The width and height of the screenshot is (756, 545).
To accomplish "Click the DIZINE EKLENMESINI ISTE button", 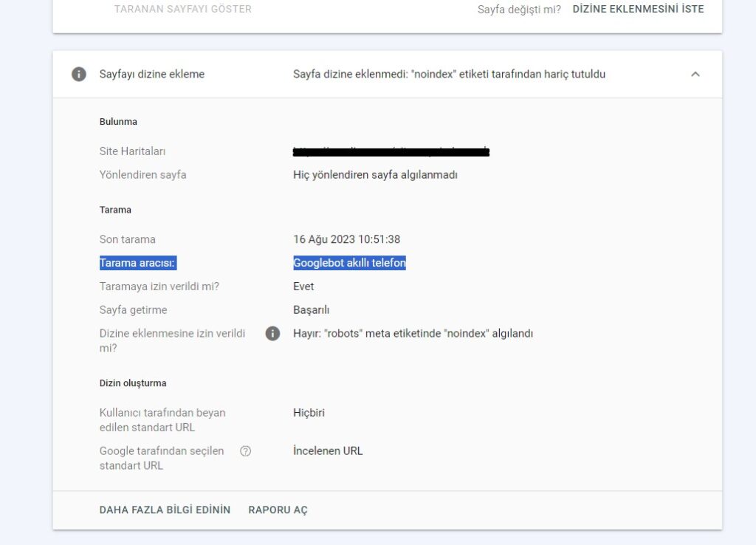I will tap(638, 9).
